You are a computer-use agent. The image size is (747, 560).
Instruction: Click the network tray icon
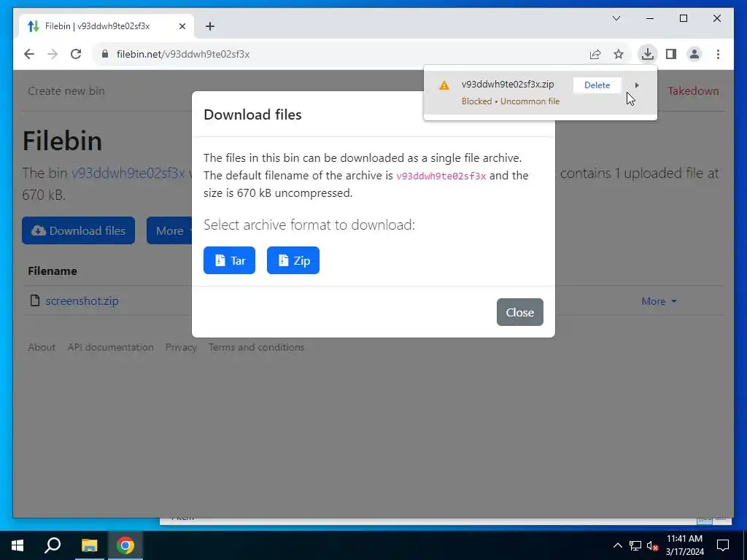635,545
